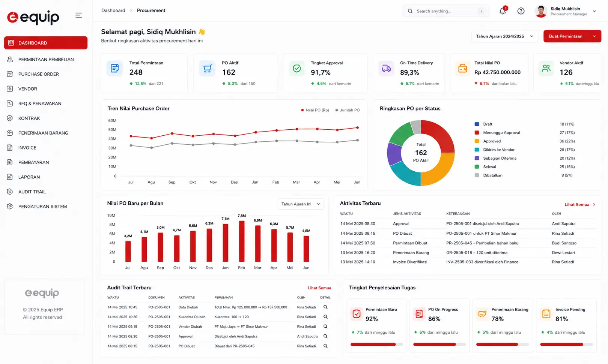Click the help question mark icon
The image size is (608, 364).
[521, 11]
